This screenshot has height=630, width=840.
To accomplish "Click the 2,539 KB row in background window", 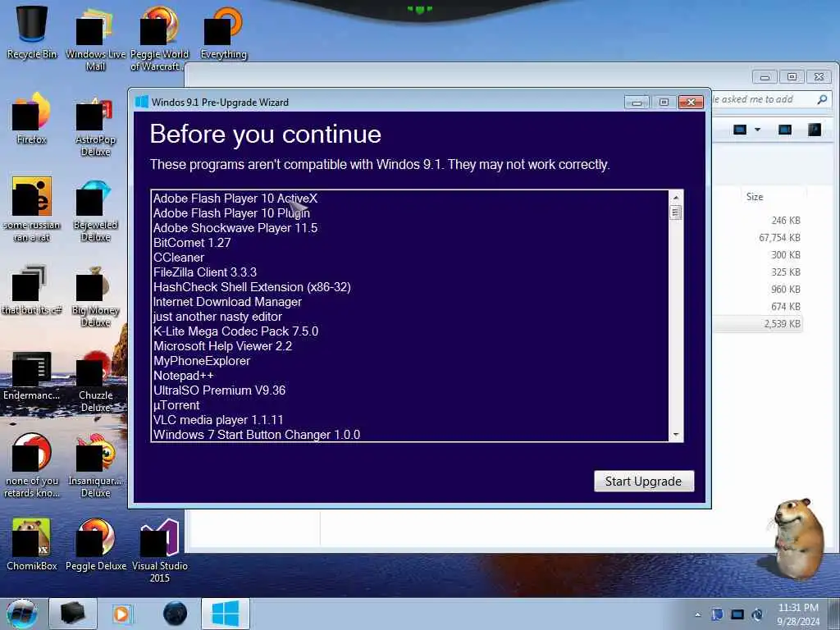I will pyautogui.click(x=758, y=323).
